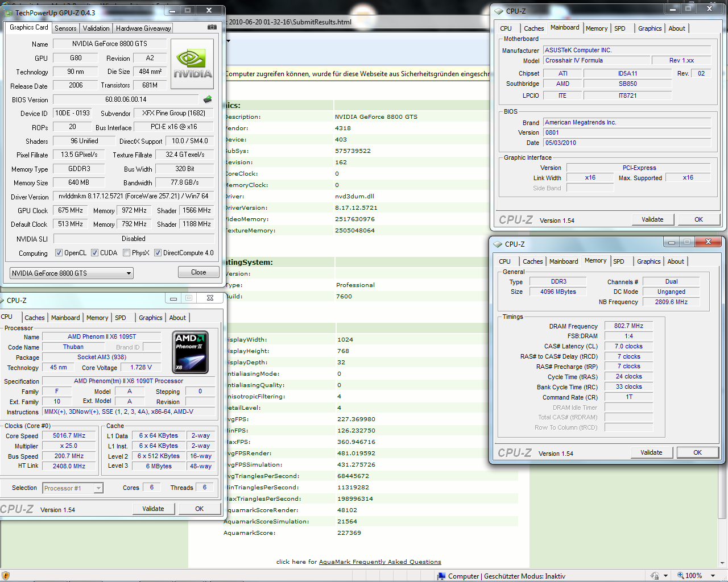Click the Core Speed value 5016.7 MHz
This screenshot has width=728, height=582.
coord(69,436)
